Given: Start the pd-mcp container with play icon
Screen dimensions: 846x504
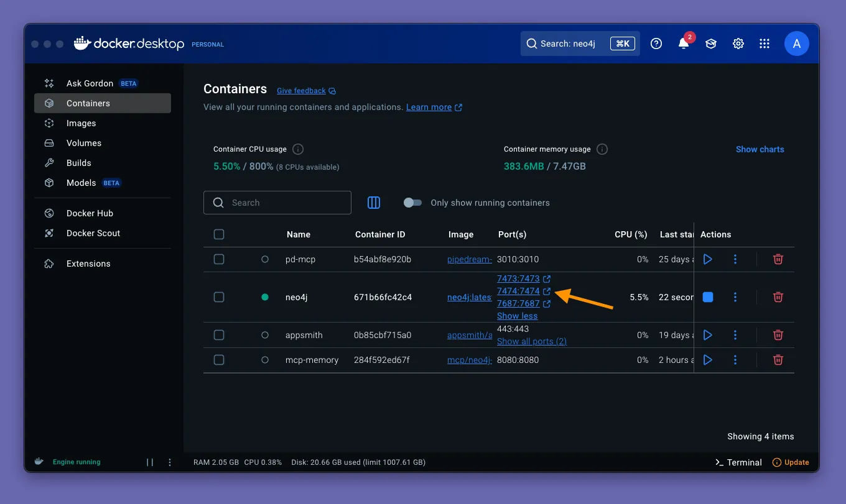Looking at the screenshot, I should click(707, 259).
